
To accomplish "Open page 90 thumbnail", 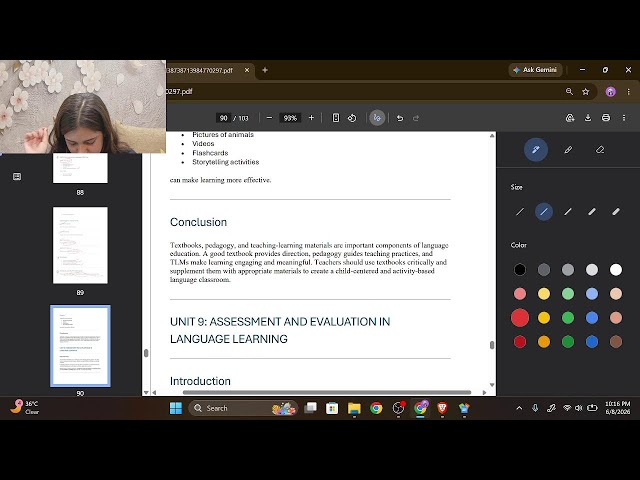I will pyautogui.click(x=80, y=346).
